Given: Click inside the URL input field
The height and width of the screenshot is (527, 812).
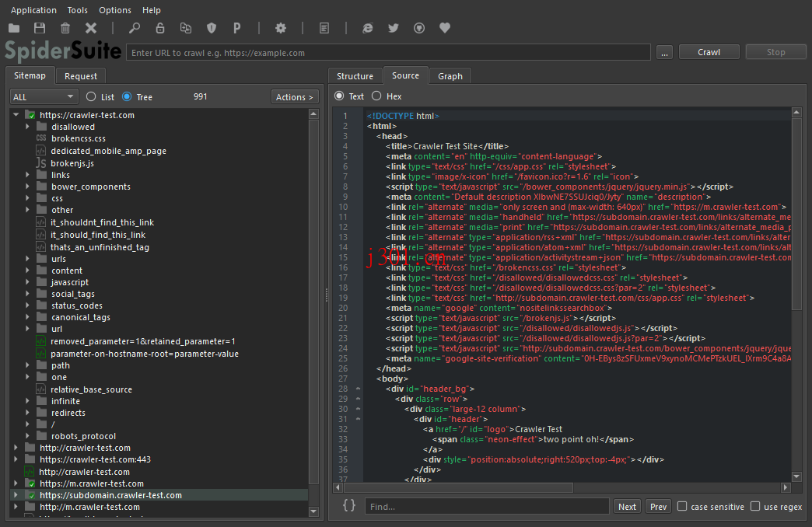Looking at the screenshot, I should pyautogui.click(x=389, y=52).
